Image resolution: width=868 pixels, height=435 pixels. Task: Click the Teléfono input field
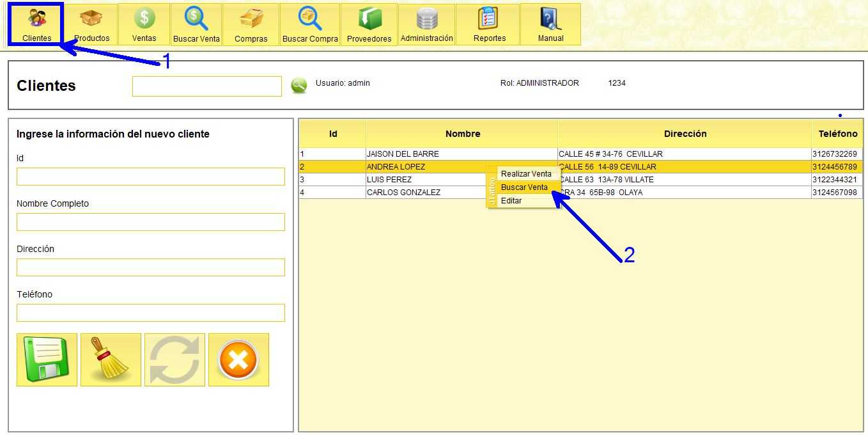click(150, 313)
